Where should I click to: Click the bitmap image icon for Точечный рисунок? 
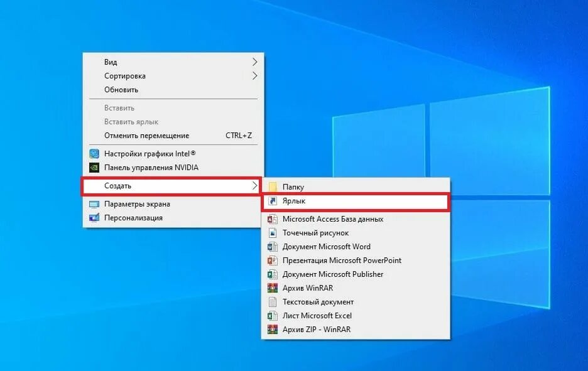click(x=273, y=233)
